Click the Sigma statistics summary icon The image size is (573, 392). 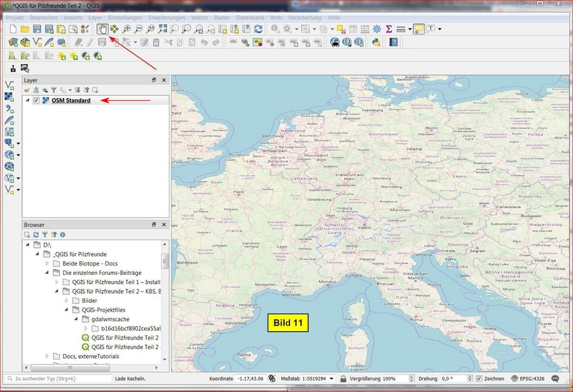(x=388, y=28)
